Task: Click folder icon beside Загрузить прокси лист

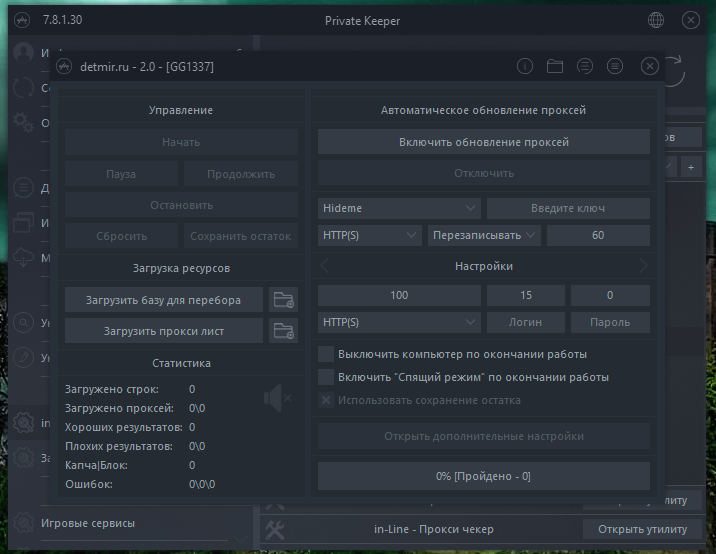Action: [284, 331]
